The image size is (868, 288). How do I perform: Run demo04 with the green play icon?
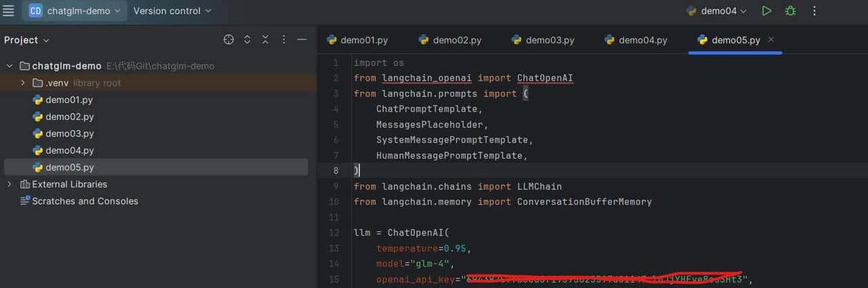[x=766, y=11]
